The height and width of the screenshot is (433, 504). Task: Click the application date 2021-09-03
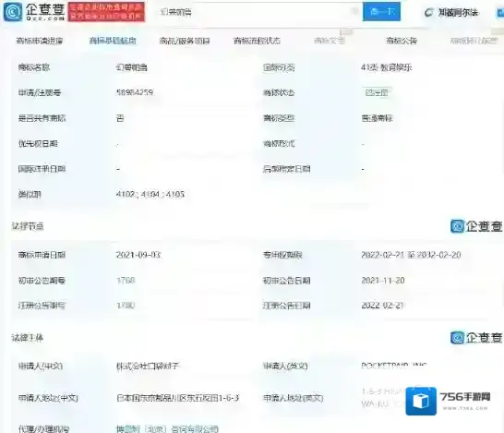138,255
